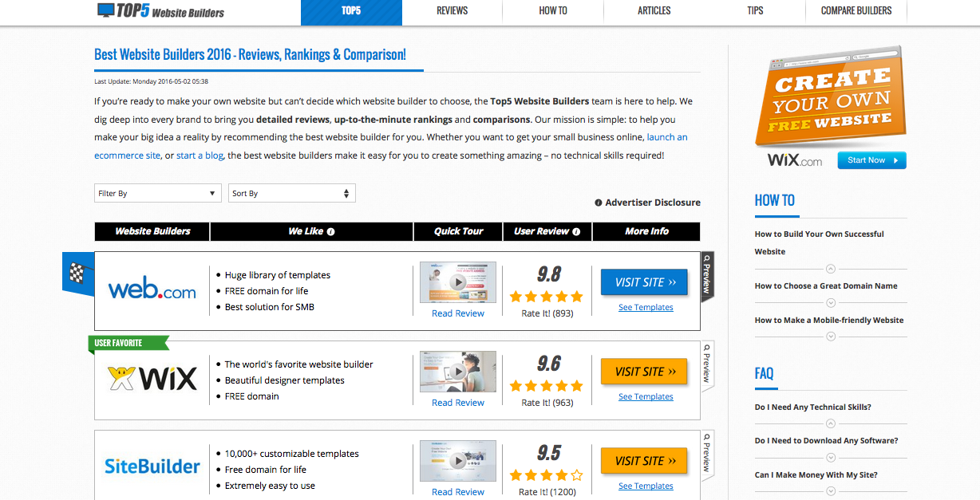The height and width of the screenshot is (500, 980).
Task: Click See Templates for SiteBuilder
Action: tap(646, 486)
